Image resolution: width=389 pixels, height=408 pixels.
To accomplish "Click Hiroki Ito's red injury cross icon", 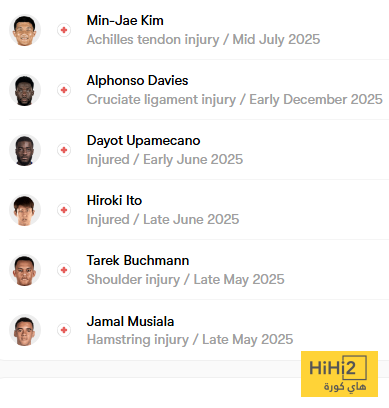I will tap(64, 210).
